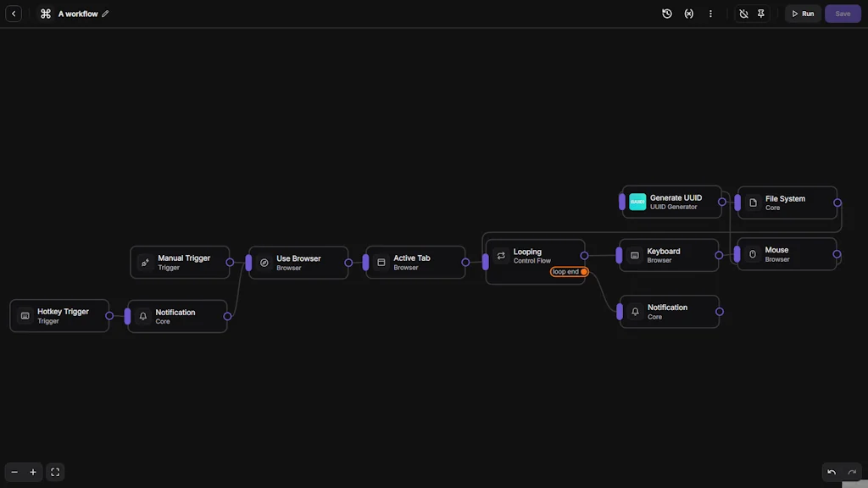Click the Mouse node icon
This screenshot has width=868, height=488.
[753, 254]
